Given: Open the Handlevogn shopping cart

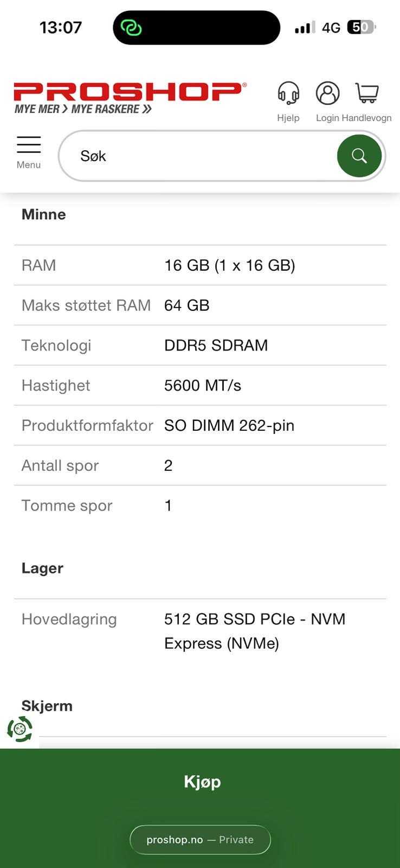Looking at the screenshot, I should (367, 94).
